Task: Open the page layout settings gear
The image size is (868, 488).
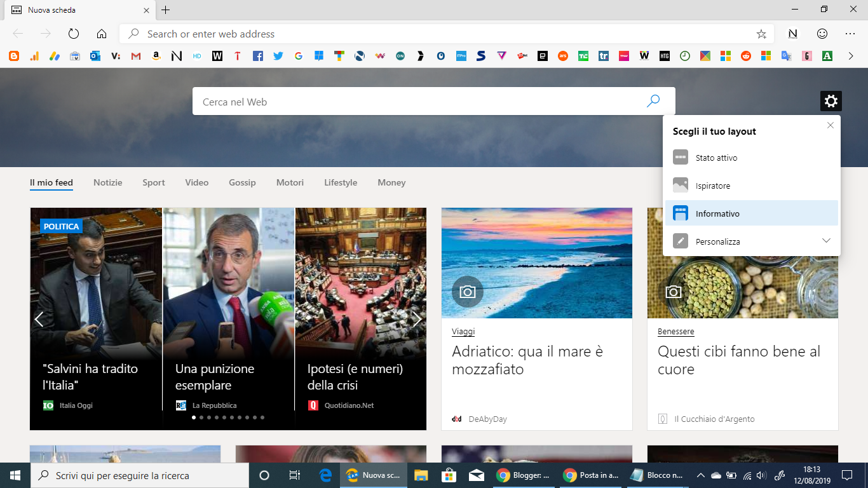Action: click(831, 100)
